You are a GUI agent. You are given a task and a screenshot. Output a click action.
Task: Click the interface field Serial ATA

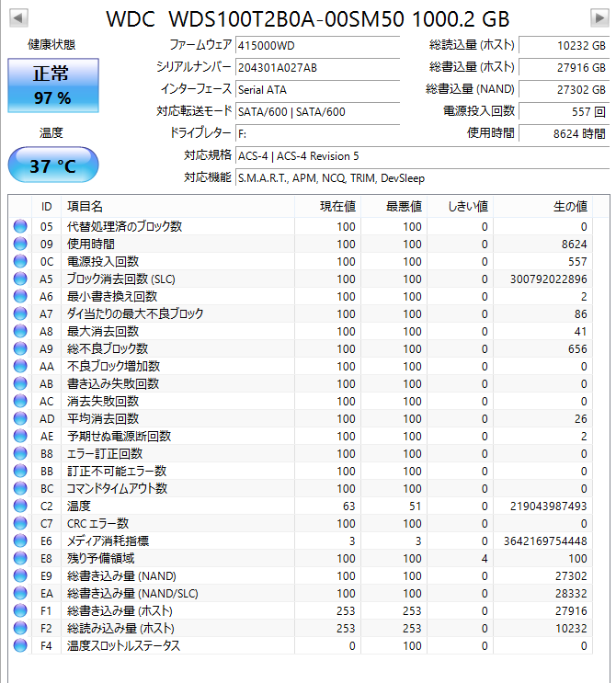coord(317,90)
